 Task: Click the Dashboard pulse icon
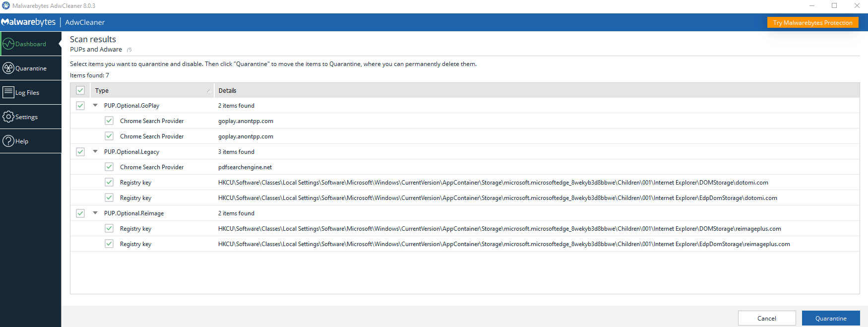[8, 44]
